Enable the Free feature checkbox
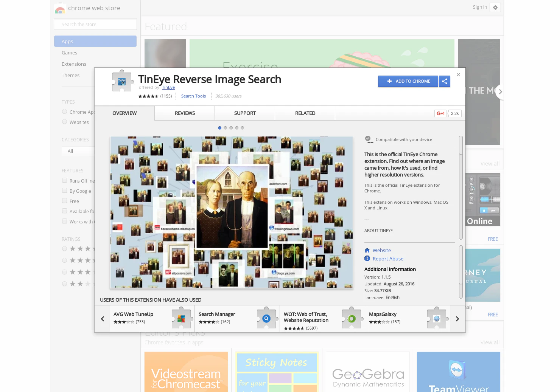 pyautogui.click(x=65, y=201)
